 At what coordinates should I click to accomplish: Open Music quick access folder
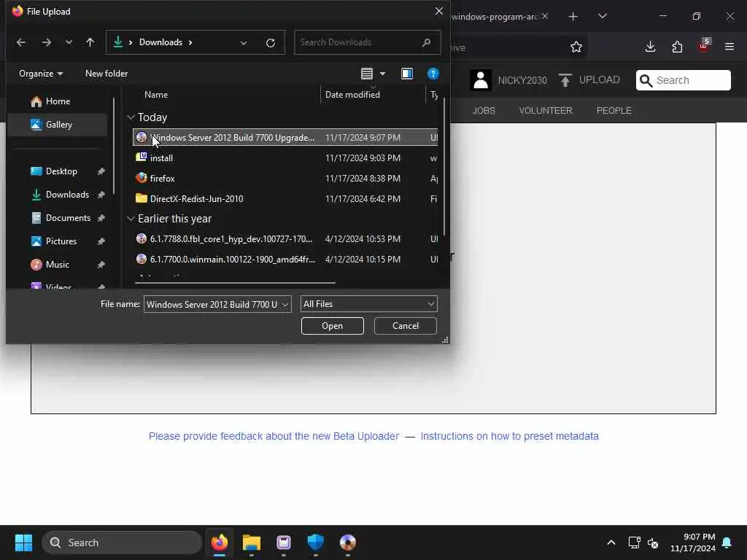57,265
